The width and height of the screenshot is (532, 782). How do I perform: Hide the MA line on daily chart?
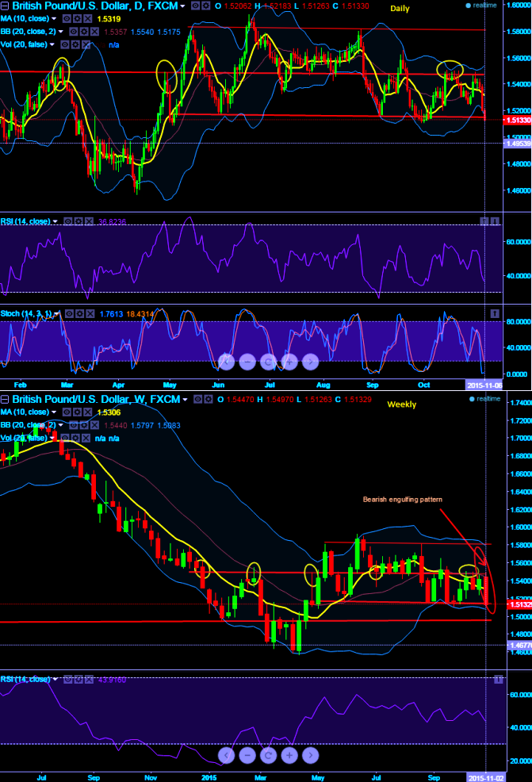(x=68, y=18)
